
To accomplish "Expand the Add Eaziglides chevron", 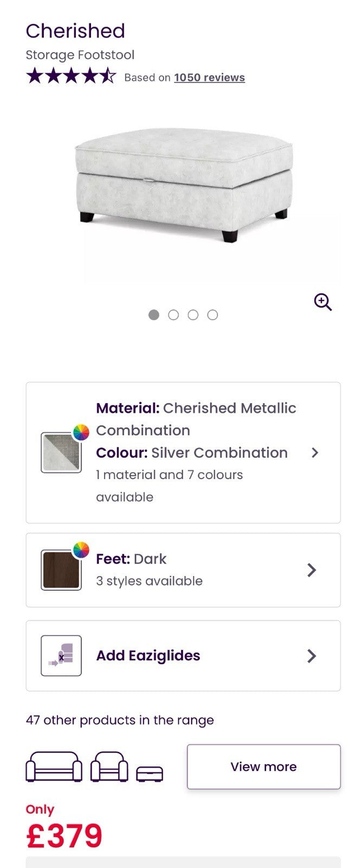I will pyautogui.click(x=312, y=656).
